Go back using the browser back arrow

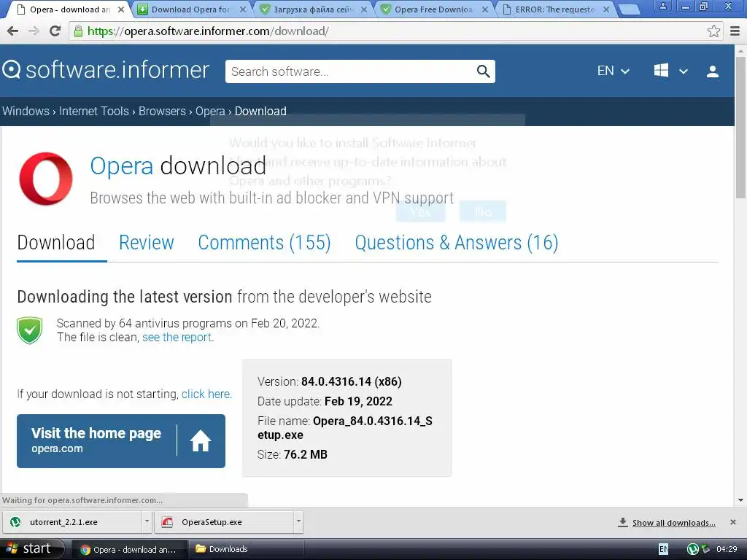(13, 31)
